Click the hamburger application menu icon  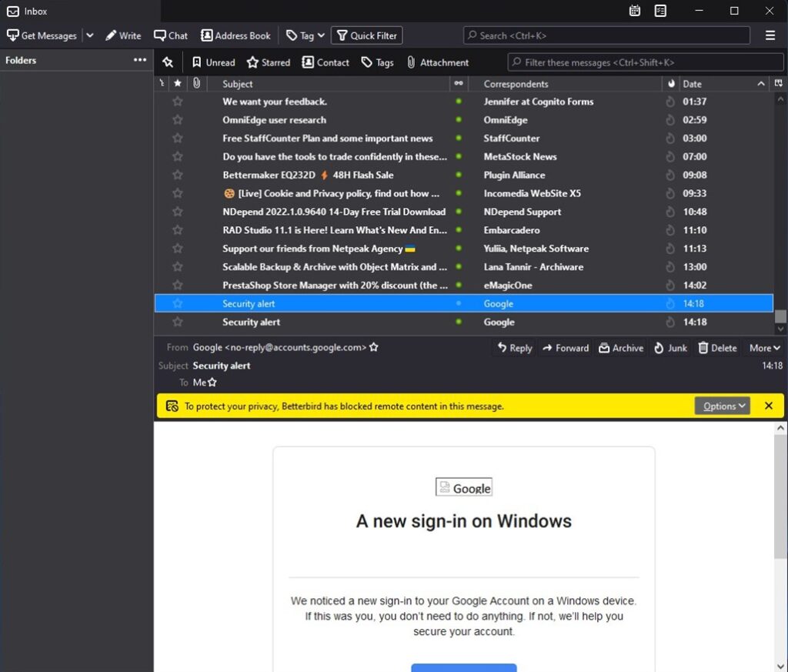[770, 35]
